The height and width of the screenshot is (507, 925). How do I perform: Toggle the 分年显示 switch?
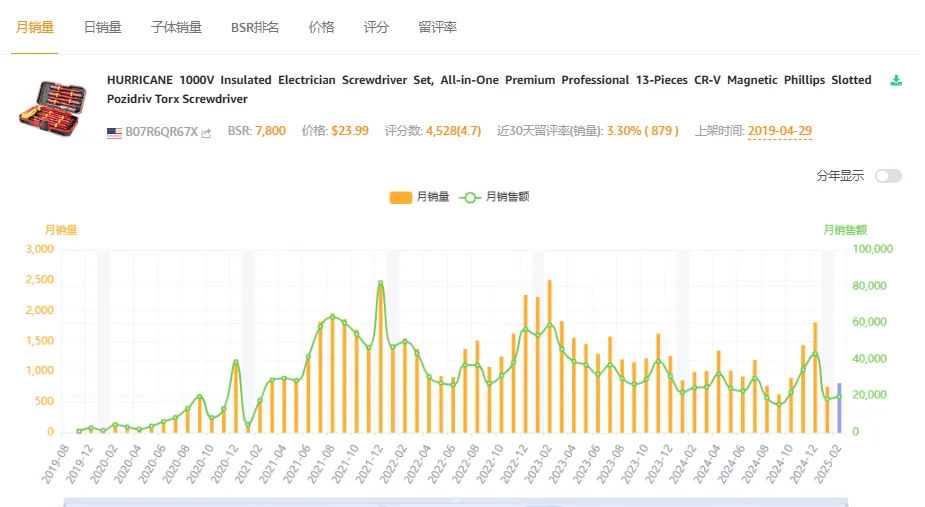pyautogui.click(x=888, y=176)
